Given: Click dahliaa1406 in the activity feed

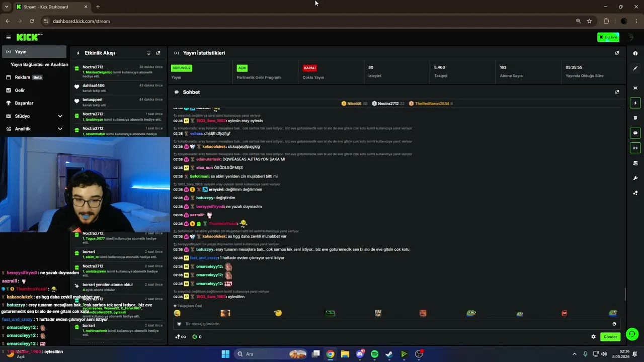Looking at the screenshot, I should (x=94, y=85).
